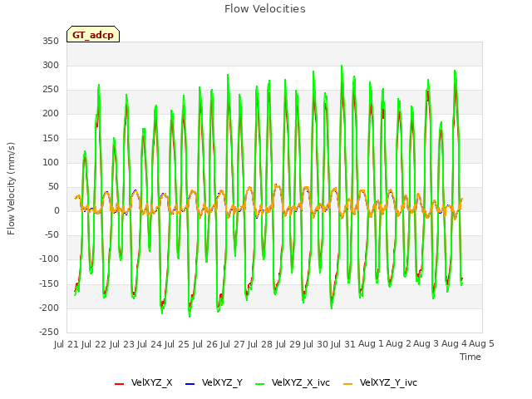Click the highest green peak above 300 mm/s
This screenshot has height=399, width=532.
342,66
